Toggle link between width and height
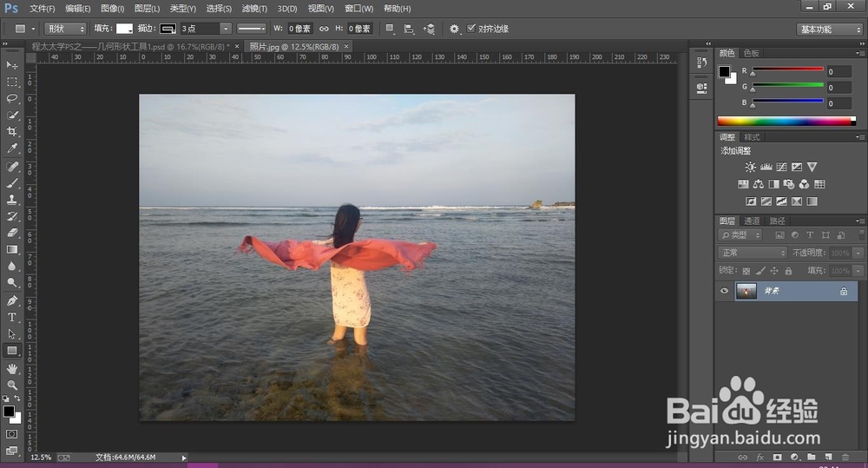This screenshot has width=868, height=468. click(324, 29)
